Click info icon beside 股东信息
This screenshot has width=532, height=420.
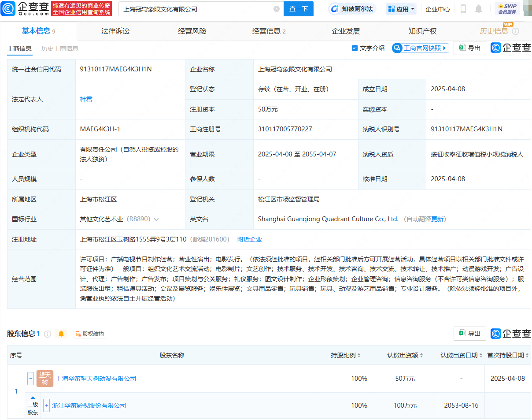point(48,334)
